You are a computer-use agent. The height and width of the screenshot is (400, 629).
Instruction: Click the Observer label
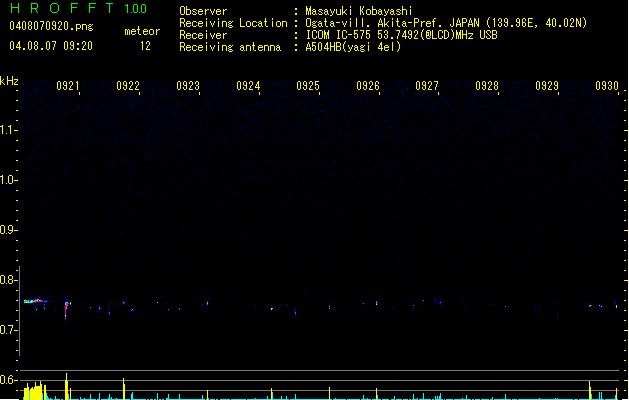coord(203,11)
